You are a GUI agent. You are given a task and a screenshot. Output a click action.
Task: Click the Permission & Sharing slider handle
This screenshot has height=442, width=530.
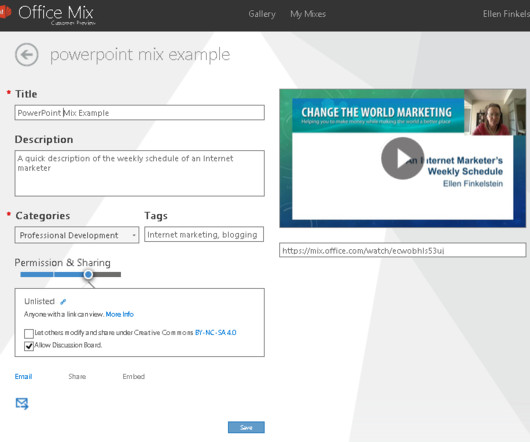pyautogui.click(x=88, y=274)
